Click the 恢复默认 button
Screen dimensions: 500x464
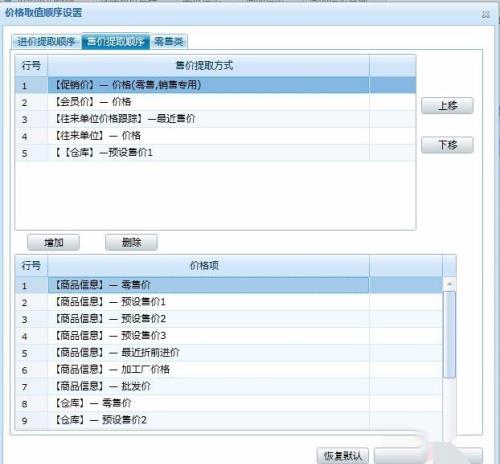pos(343,455)
